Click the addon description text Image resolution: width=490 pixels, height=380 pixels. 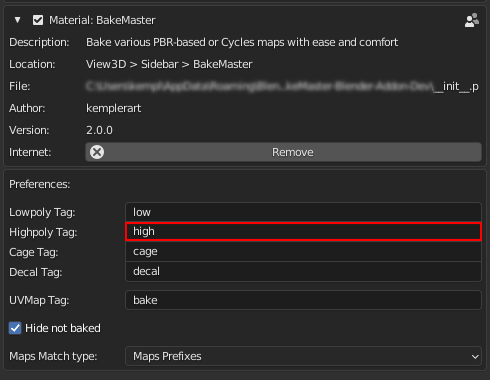click(242, 42)
